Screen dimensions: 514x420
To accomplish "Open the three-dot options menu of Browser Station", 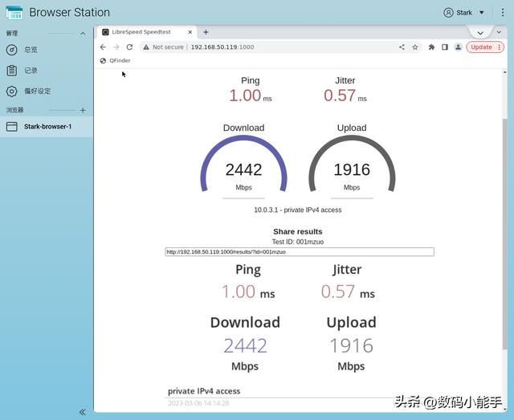I will coord(503,13).
